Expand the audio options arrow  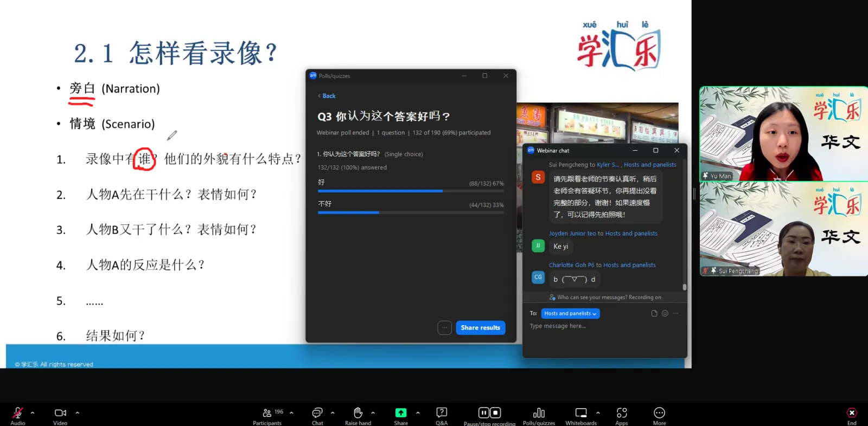pyautogui.click(x=33, y=413)
